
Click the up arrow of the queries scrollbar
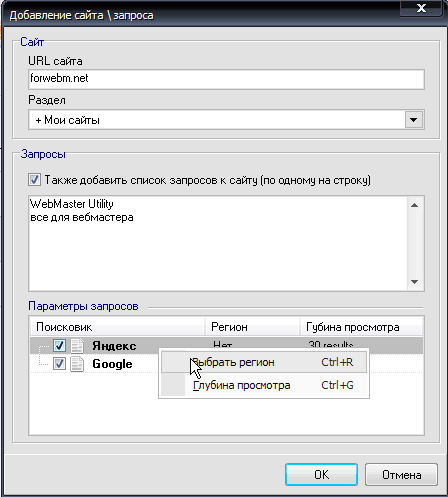(x=415, y=205)
